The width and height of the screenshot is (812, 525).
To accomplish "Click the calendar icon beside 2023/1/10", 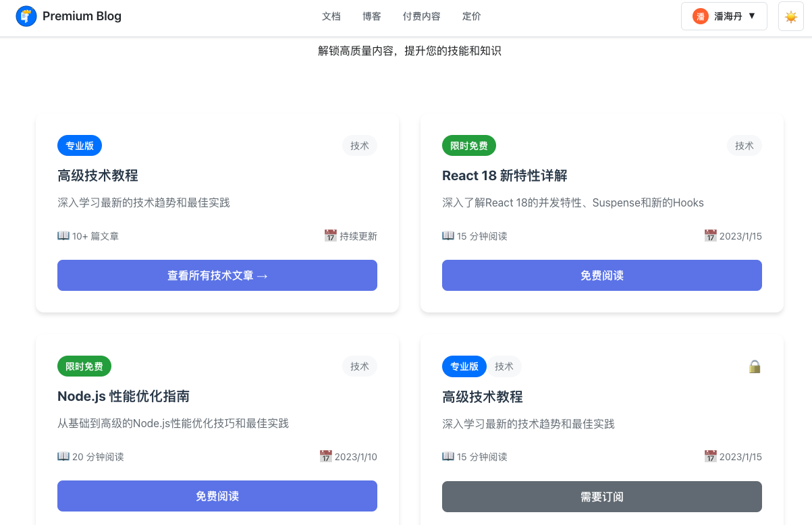I will point(326,457).
